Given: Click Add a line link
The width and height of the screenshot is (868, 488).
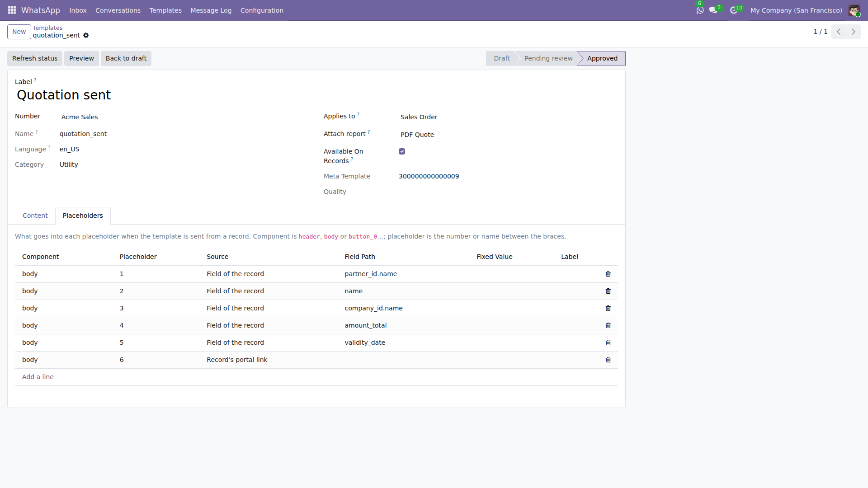Looking at the screenshot, I should point(38,377).
